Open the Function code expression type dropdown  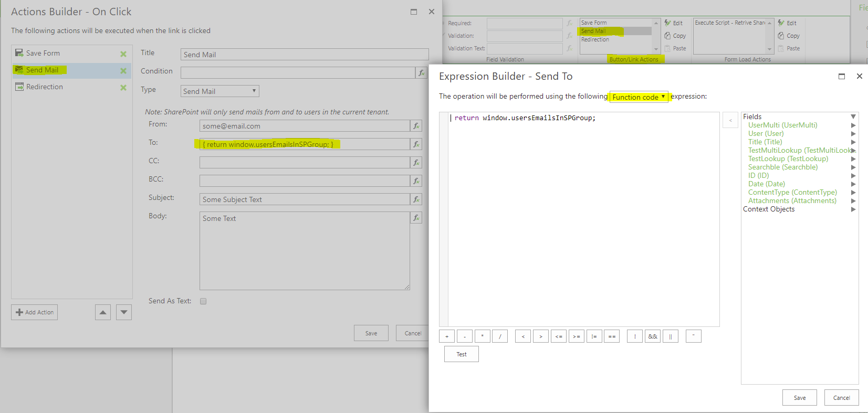[639, 97]
